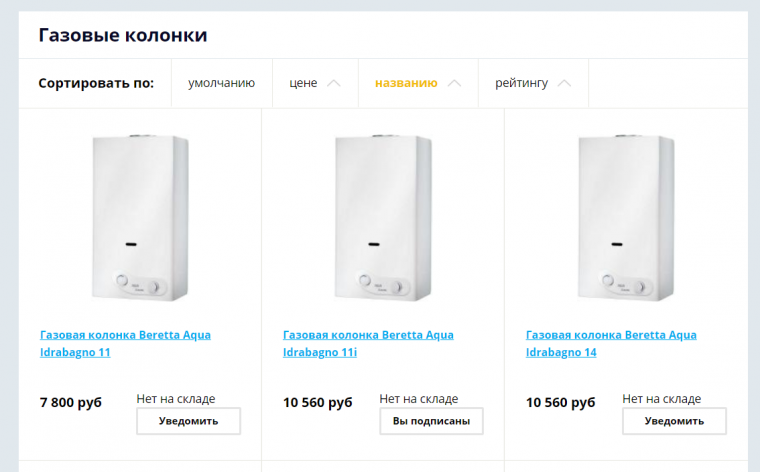Click Уведомить button for Idrabagno 14
Image resolution: width=760 pixels, height=472 pixels.
click(x=674, y=421)
